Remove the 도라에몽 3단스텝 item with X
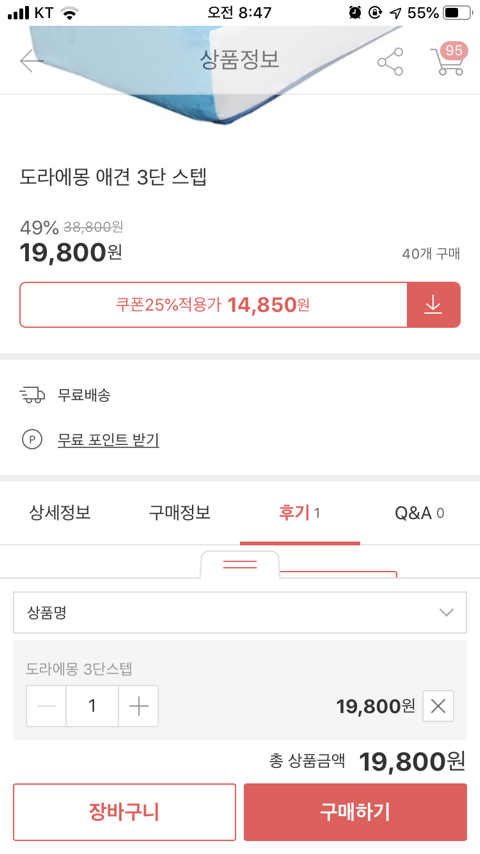 (438, 706)
